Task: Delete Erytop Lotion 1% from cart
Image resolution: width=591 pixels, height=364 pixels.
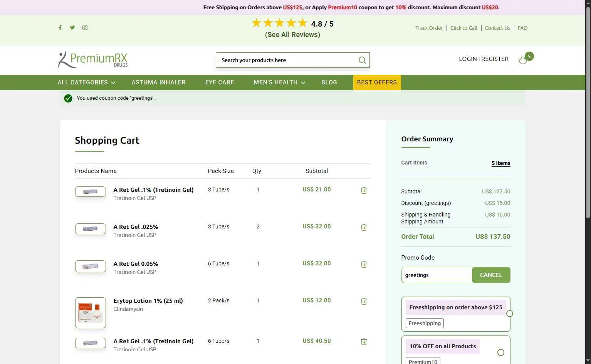Action: click(x=364, y=301)
